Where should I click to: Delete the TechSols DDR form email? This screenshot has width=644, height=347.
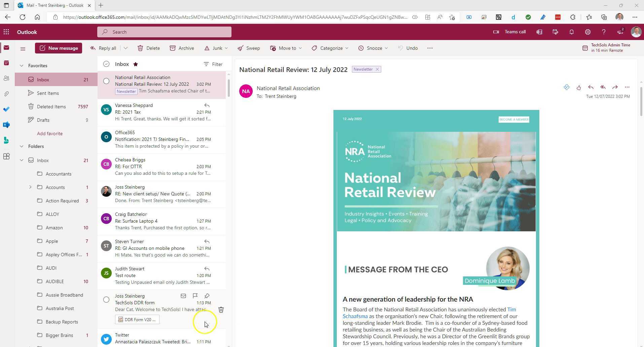pyautogui.click(x=221, y=310)
